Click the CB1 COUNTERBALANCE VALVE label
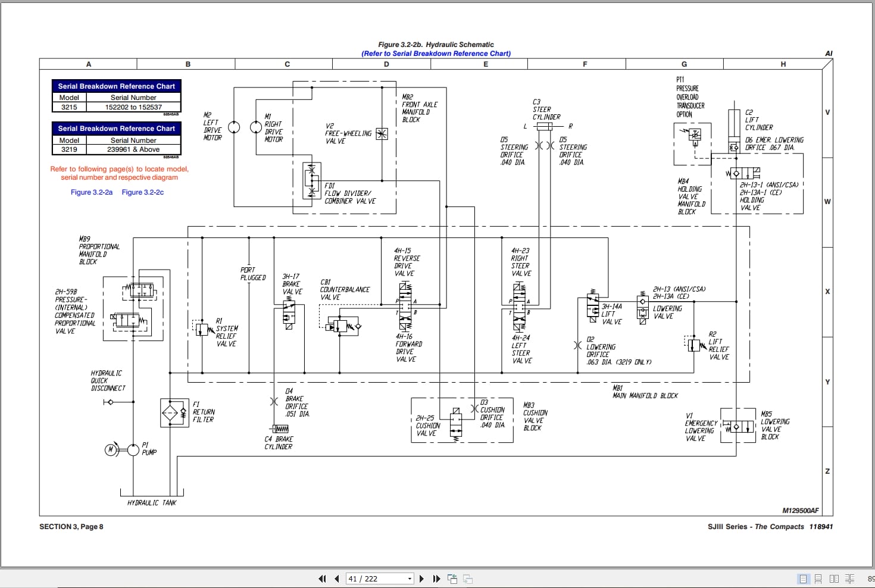This screenshot has height=588, width=875. [345, 290]
